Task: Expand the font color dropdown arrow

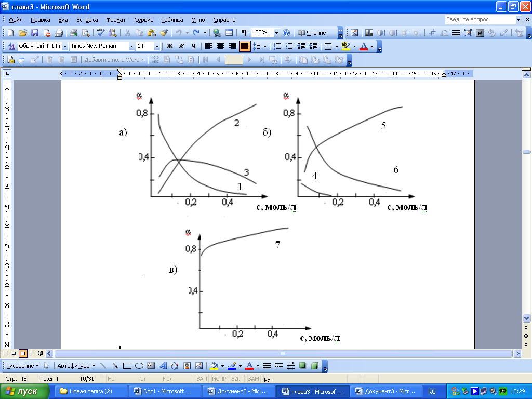Action: point(373,46)
